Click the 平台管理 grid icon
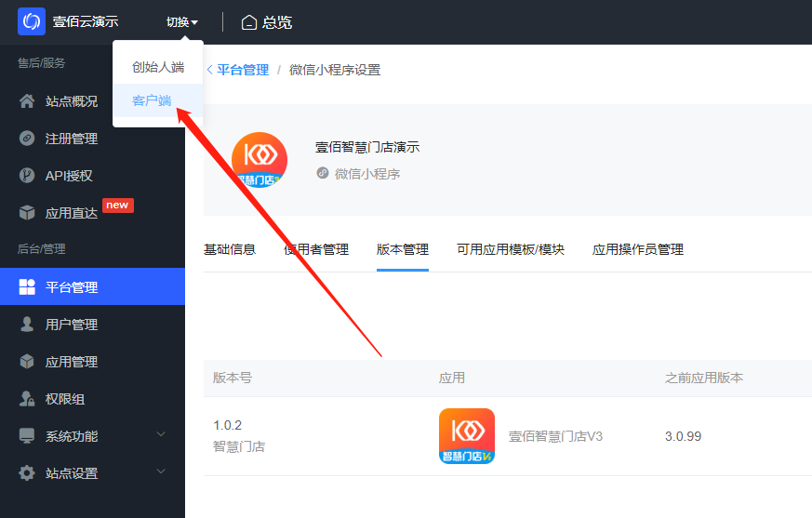Image resolution: width=812 pixels, height=518 pixels. point(27,286)
